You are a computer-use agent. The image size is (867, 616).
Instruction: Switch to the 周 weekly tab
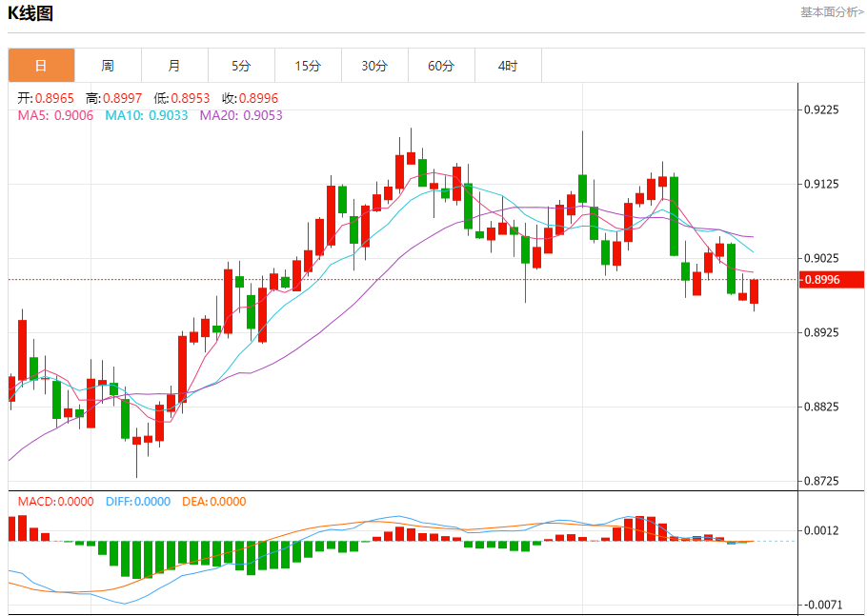coord(108,66)
